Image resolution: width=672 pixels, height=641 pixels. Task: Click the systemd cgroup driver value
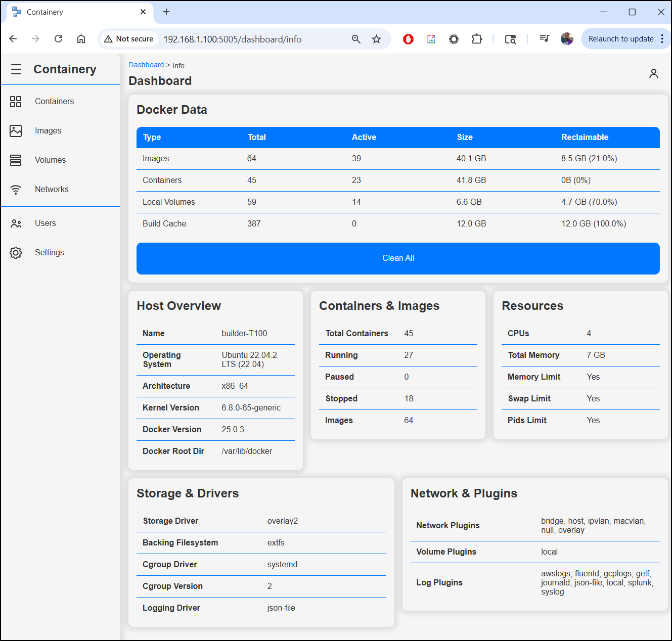tap(282, 565)
